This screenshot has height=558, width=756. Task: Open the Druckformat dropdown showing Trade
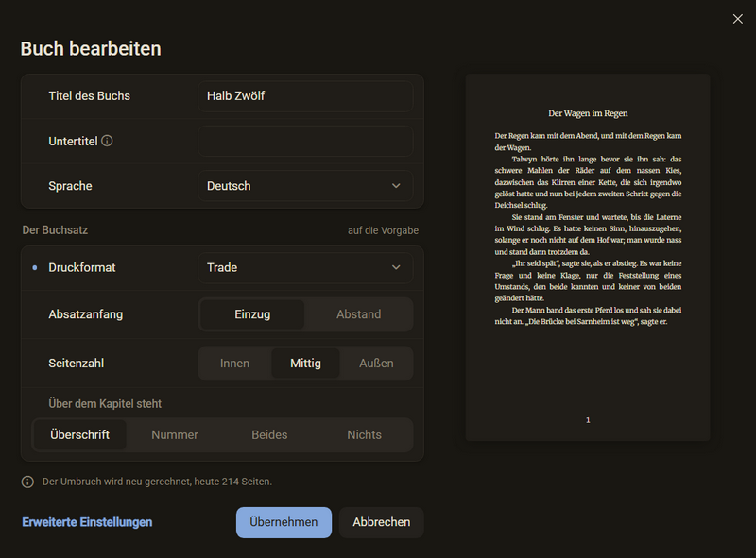click(x=305, y=267)
